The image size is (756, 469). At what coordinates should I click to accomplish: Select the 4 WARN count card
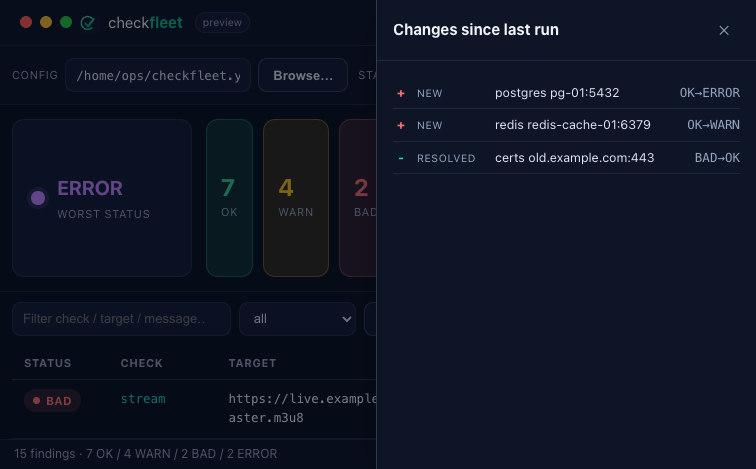[x=296, y=198]
